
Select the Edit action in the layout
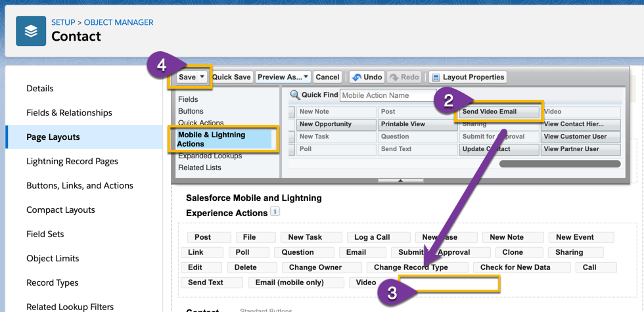pos(201,268)
